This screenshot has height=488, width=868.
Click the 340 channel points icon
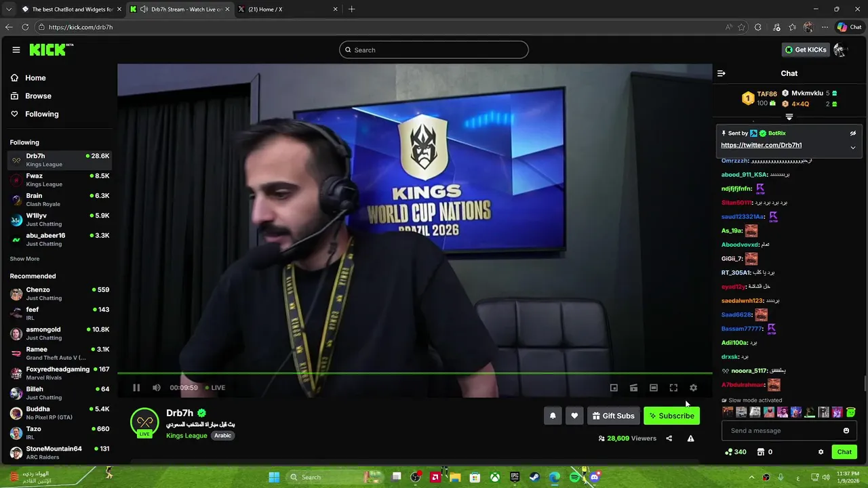click(736, 452)
